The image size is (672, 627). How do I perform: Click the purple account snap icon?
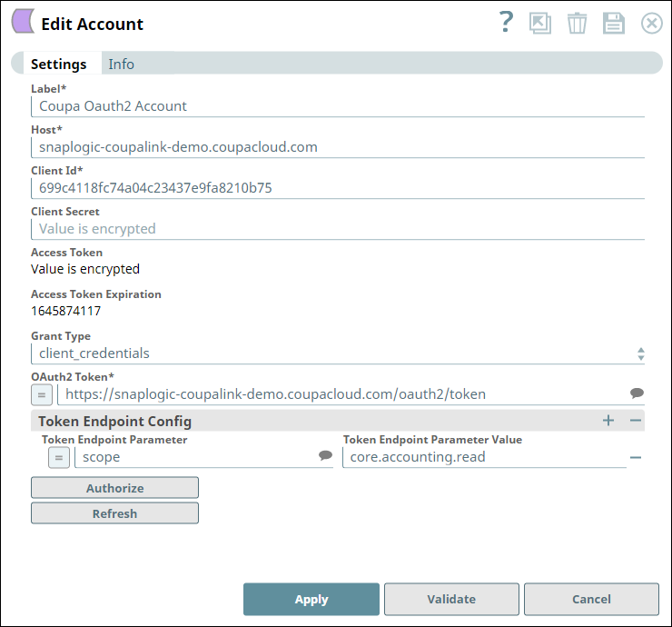(x=23, y=22)
